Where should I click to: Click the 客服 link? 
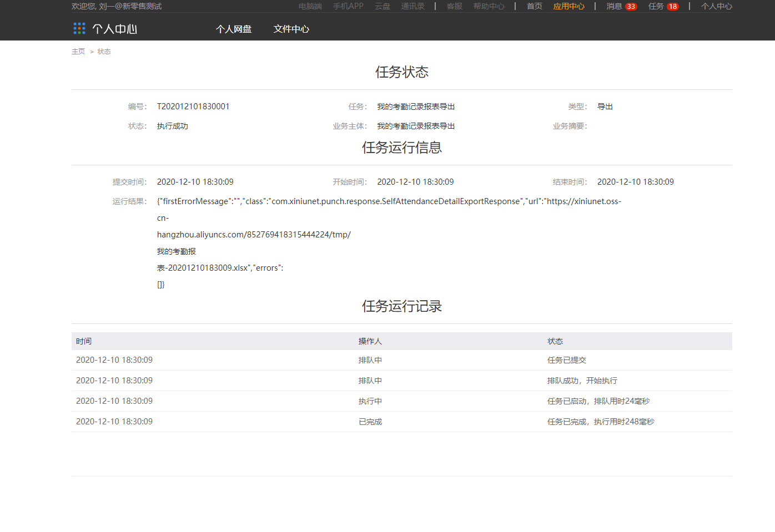(455, 6)
